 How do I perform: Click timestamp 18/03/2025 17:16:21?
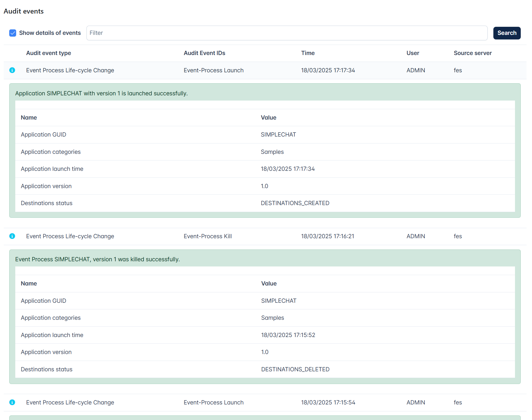coord(328,236)
